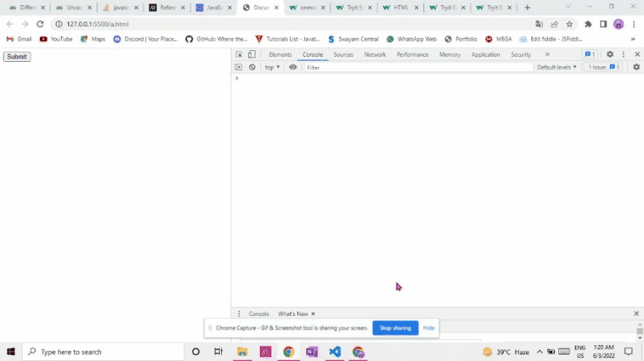
Task: Expand more DevTools tabs chevron
Action: click(x=547, y=54)
